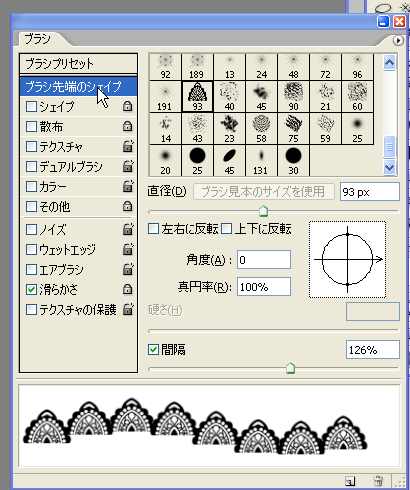The width and height of the screenshot is (410, 490).
Task: Open the brush palette flyout menu arrow
Action: pos(398,41)
